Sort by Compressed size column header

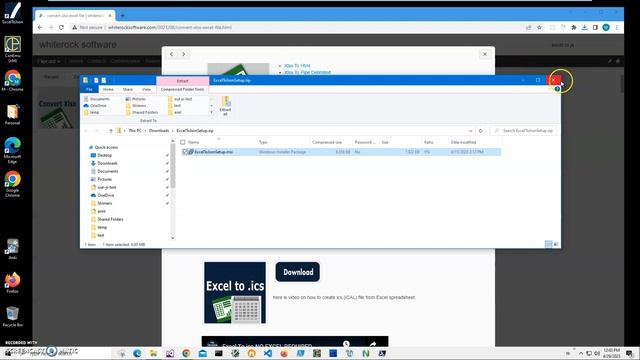[x=327, y=142]
